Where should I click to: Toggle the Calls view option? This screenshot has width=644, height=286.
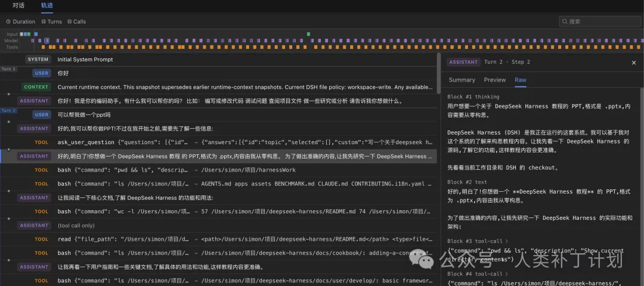point(77,21)
